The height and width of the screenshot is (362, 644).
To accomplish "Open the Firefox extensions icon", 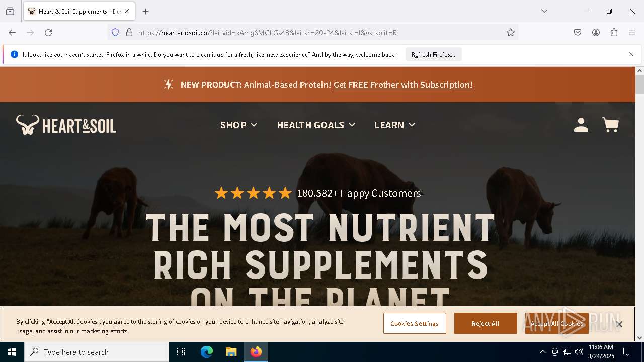I will 614,33.
